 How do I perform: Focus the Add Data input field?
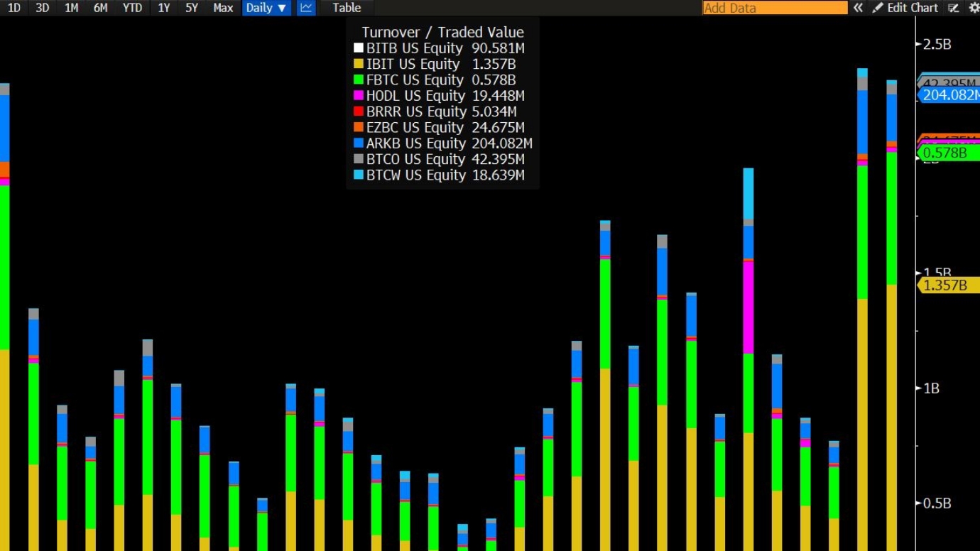point(775,8)
